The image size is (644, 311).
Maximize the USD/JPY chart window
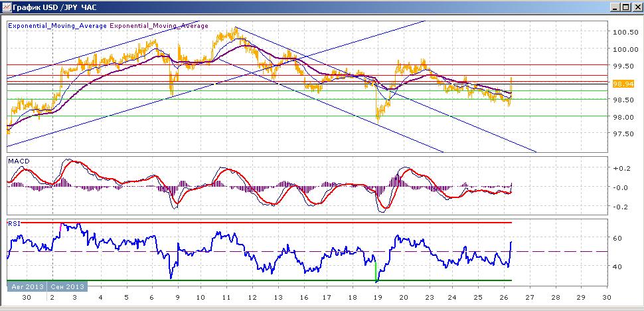[625, 7]
